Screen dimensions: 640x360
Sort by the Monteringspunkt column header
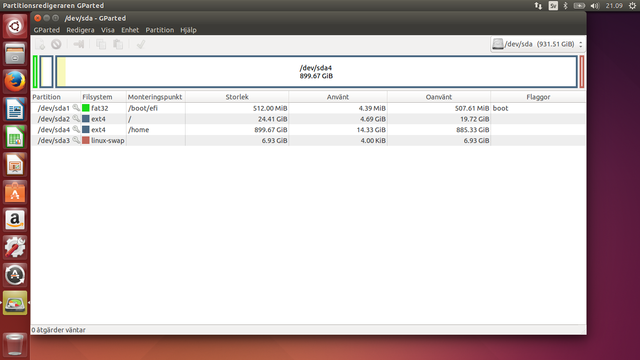click(x=156, y=97)
